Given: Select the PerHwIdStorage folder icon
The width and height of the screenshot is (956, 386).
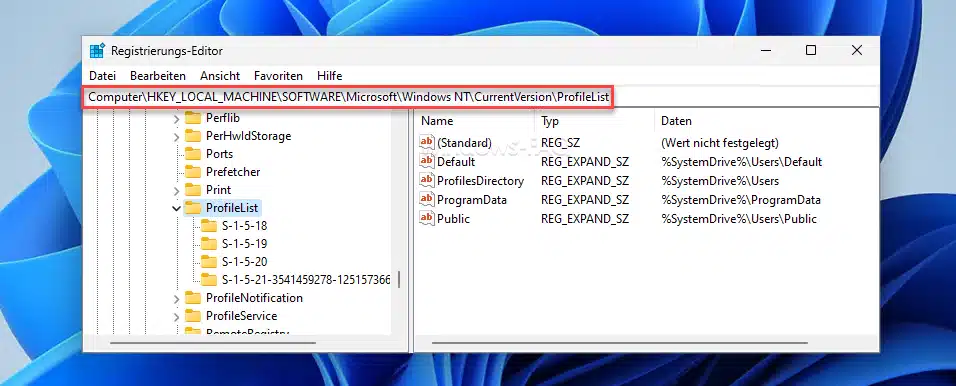Looking at the screenshot, I should coord(193,135).
